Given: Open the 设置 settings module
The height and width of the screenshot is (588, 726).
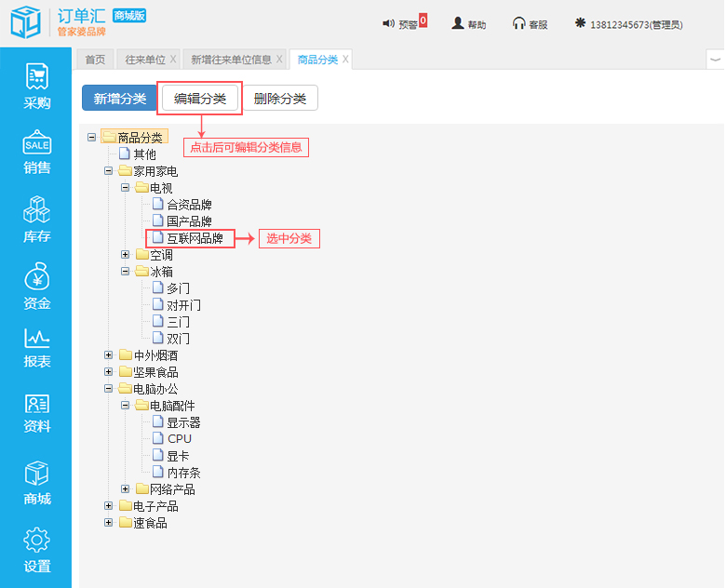Looking at the screenshot, I should [36, 550].
